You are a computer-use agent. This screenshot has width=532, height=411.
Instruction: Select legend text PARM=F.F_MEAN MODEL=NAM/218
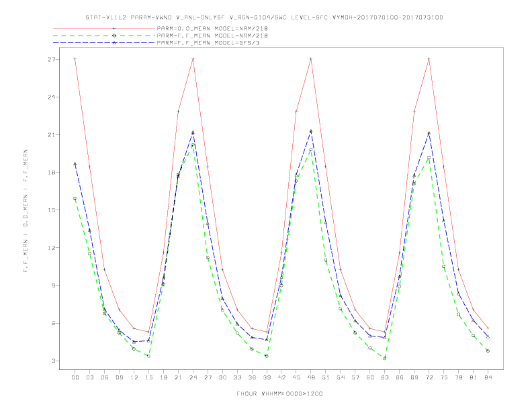(212, 36)
